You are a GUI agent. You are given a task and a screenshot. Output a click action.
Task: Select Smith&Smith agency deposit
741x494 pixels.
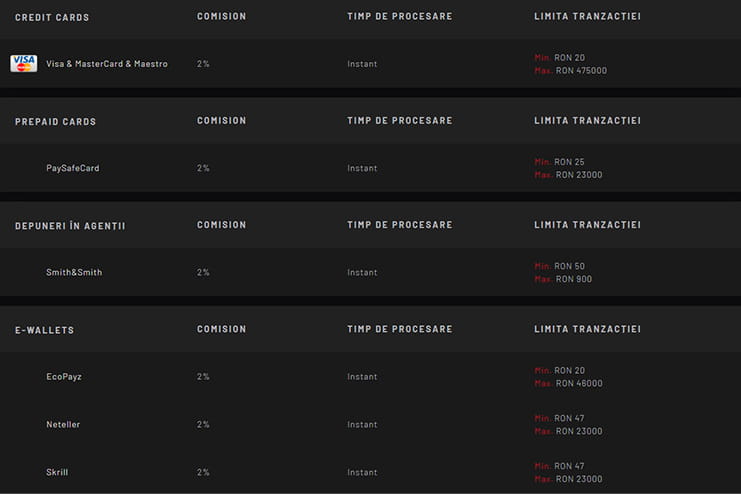(x=74, y=272)
